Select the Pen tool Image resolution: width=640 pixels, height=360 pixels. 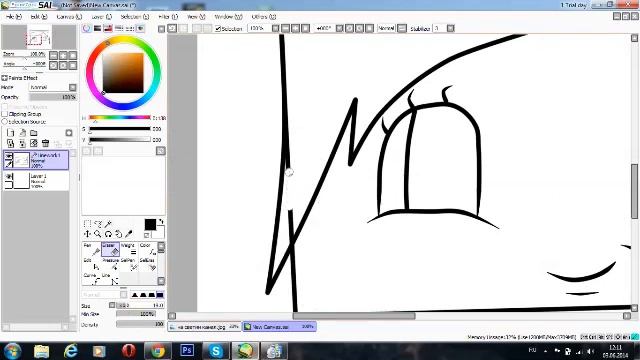click(x=91, y=249)
